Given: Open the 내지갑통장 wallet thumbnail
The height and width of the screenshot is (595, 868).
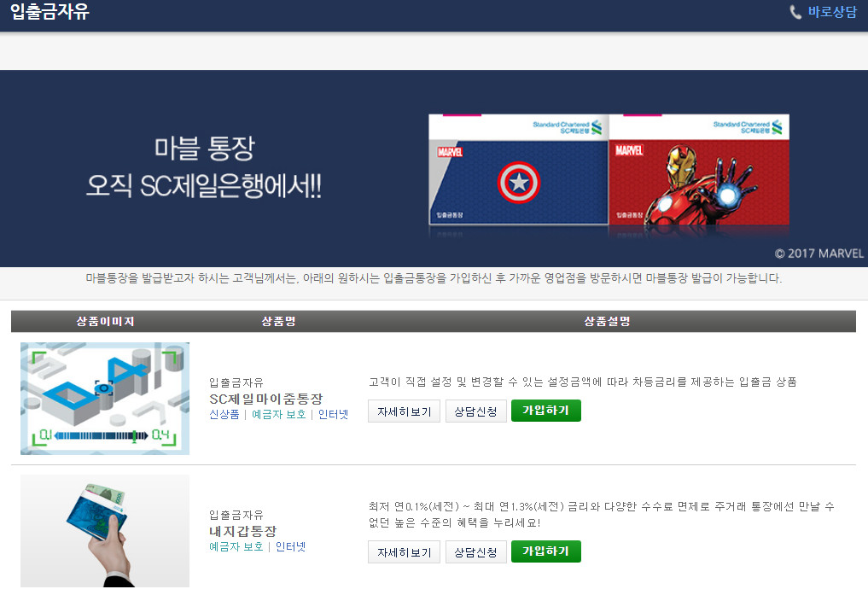Looking at the screenshot, I should [x=105, y=531].
